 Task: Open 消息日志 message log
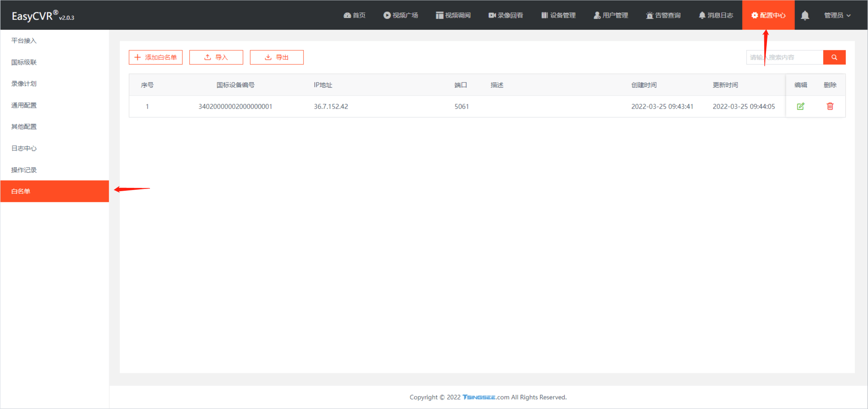pos(716,15)
